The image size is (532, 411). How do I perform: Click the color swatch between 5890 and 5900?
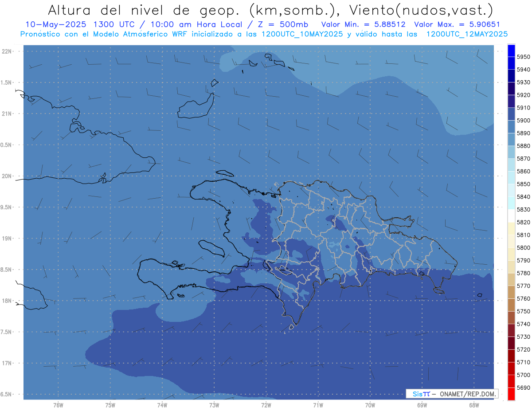(x=511, y=127)
